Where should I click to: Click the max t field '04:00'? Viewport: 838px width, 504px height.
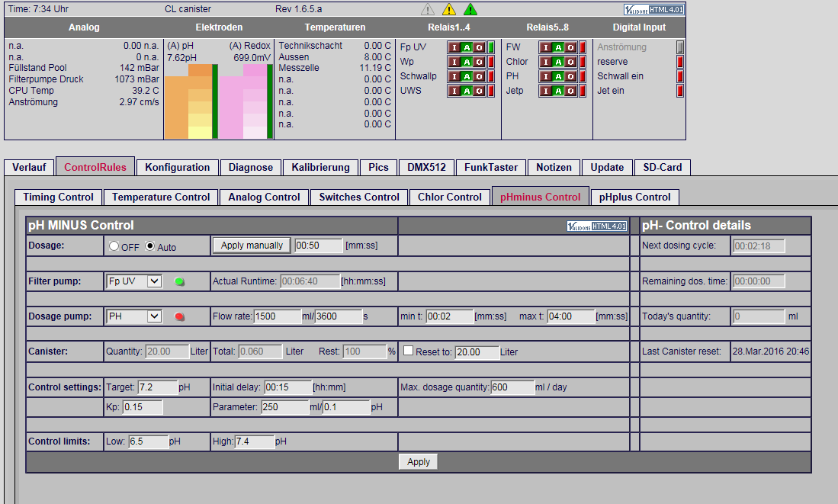(x=571, y=316)
